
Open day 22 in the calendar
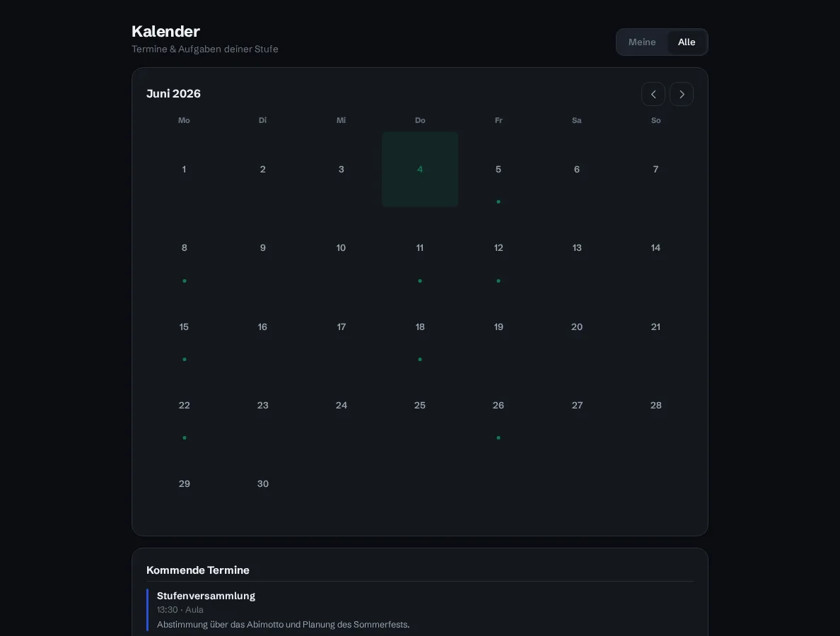pyautogui.click(x=184, y=405)
